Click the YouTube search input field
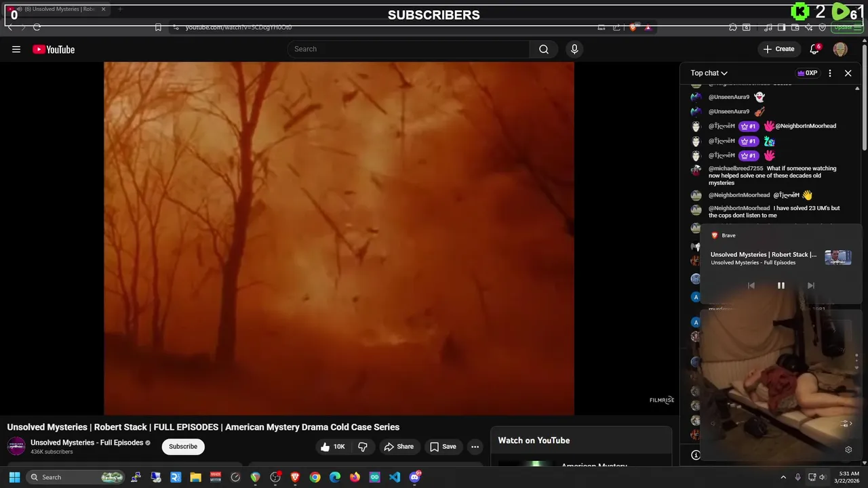The width and height of the screenshot is (868, 488). [408, 49]
